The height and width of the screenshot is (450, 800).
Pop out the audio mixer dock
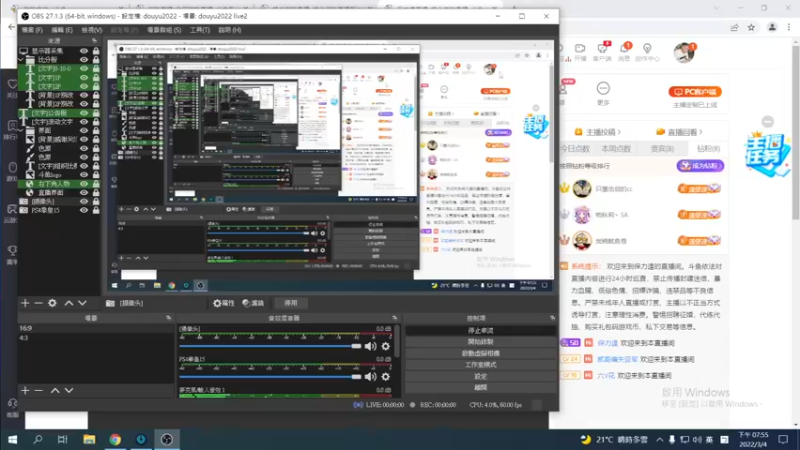tap(394, 318)
